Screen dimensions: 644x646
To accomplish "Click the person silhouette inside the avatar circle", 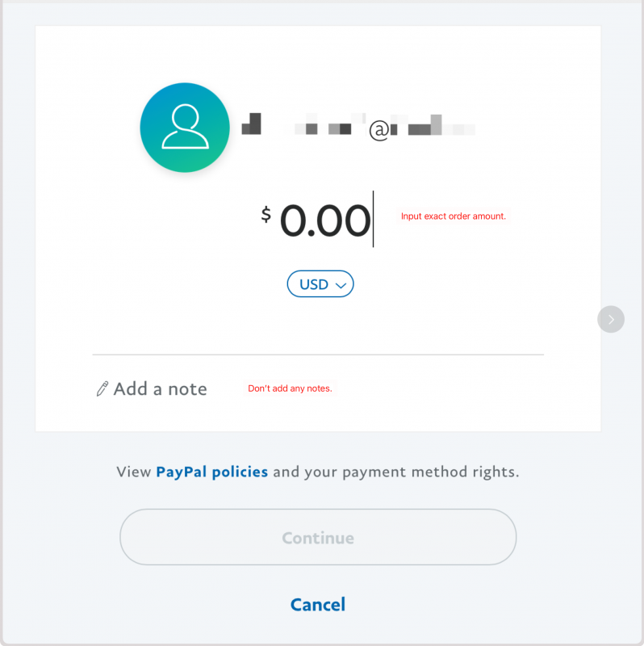I will pyautogui.click(x=184, y=128).
